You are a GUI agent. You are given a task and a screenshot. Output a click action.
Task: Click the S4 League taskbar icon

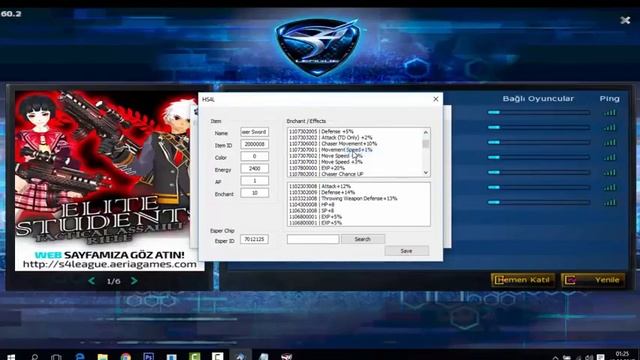pos(287,357)
